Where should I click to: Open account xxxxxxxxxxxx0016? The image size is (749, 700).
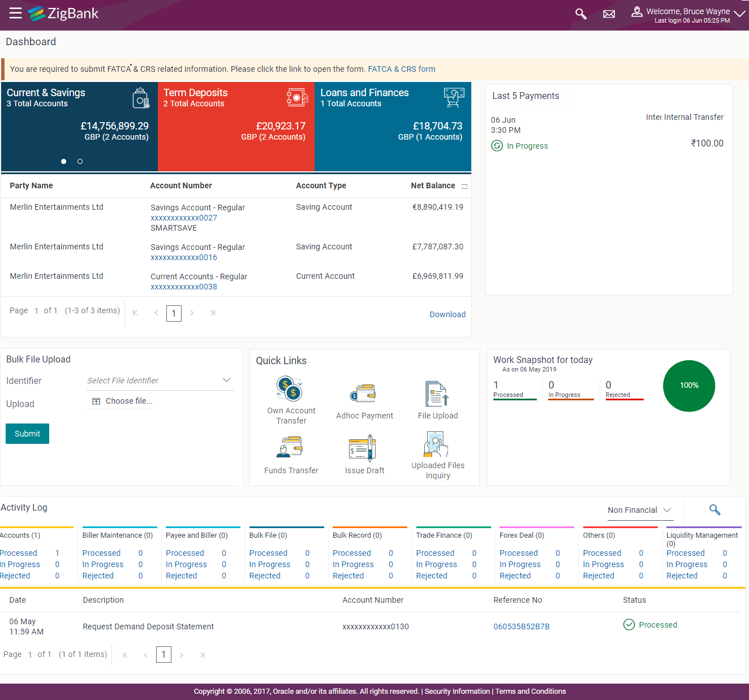[184, 257]
